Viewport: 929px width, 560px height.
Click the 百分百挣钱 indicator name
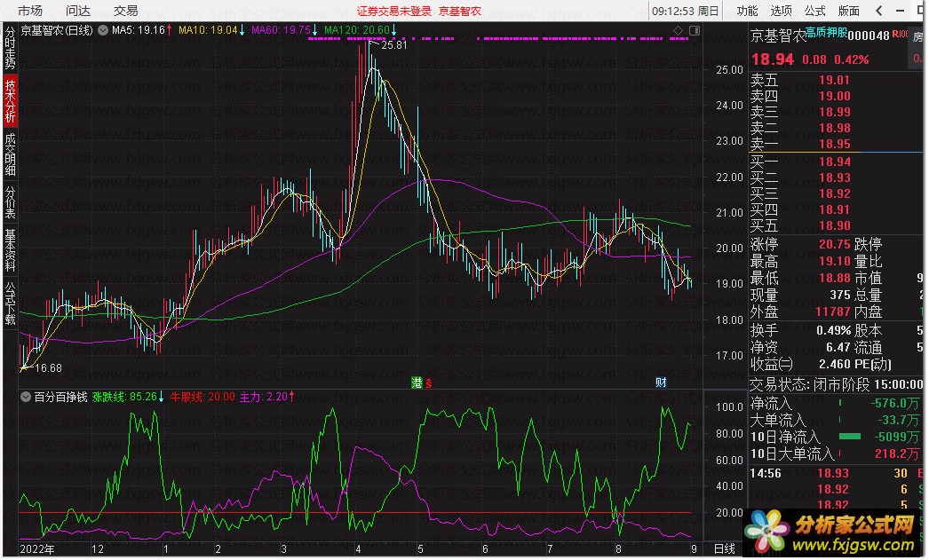tap(60, 397)
